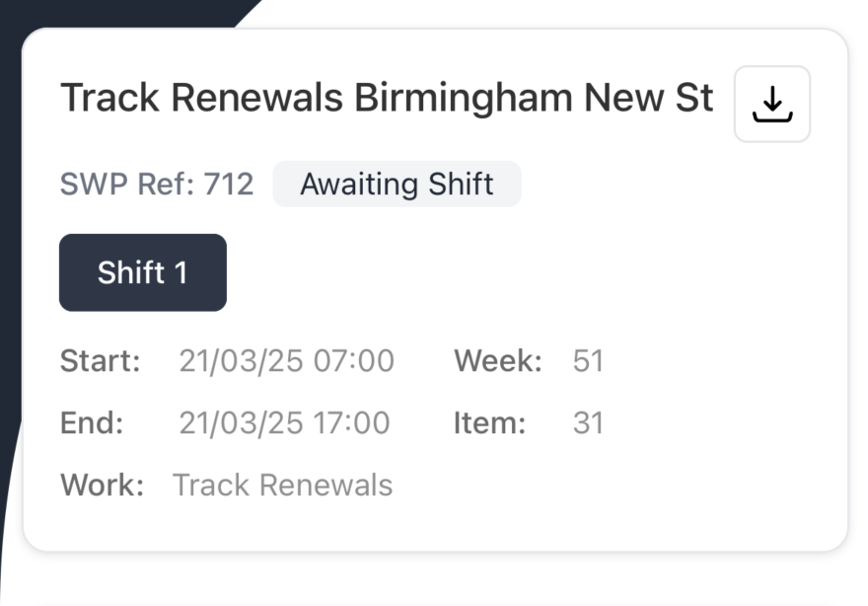Click the Track Renewals Birmingham New St title
Screen dimensions: 868x606
tap(388, 98)
